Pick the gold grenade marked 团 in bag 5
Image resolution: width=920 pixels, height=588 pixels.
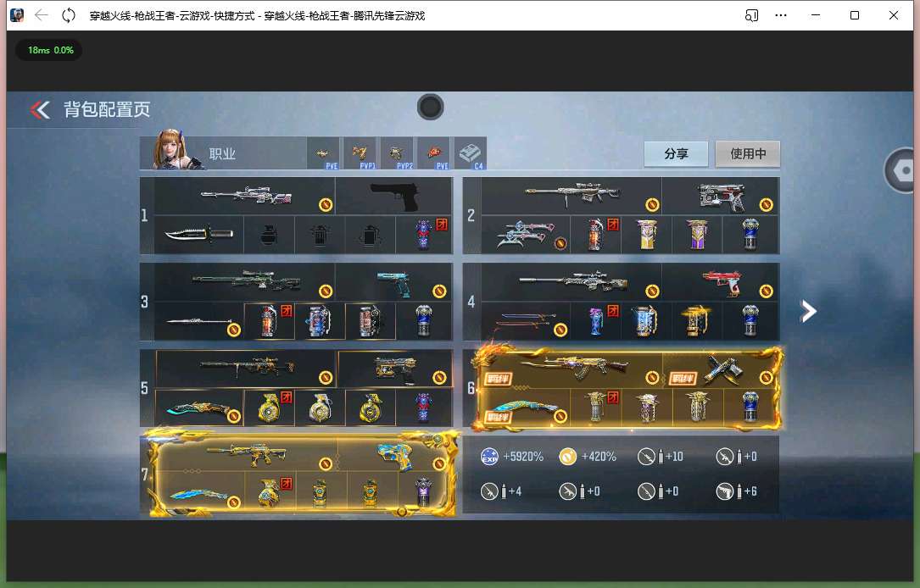[x=269, y=408]
